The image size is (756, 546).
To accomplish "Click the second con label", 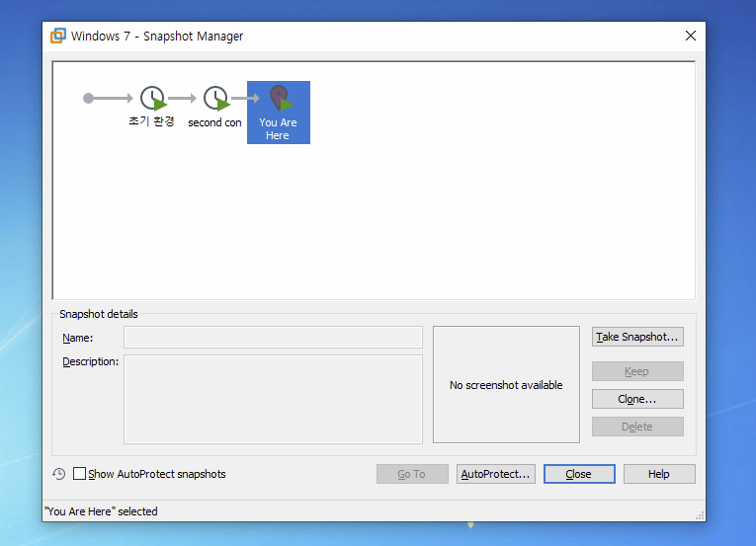I will tap(214, 122).
